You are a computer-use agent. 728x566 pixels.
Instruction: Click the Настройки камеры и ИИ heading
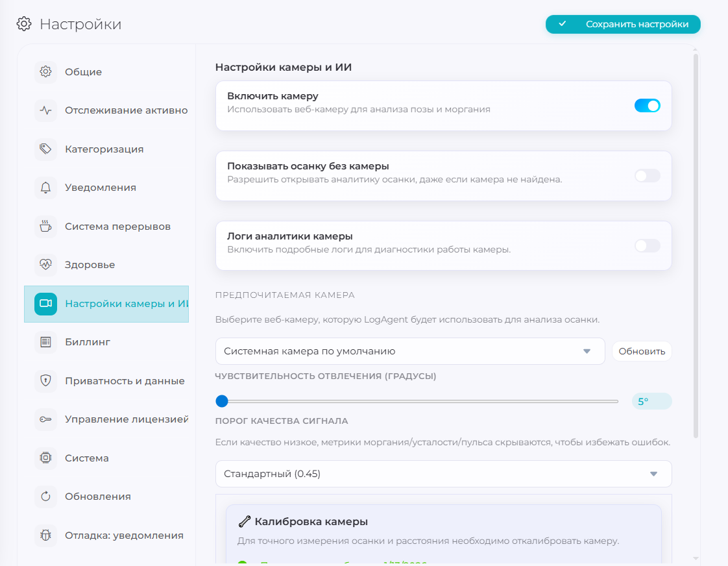point(283,68)
